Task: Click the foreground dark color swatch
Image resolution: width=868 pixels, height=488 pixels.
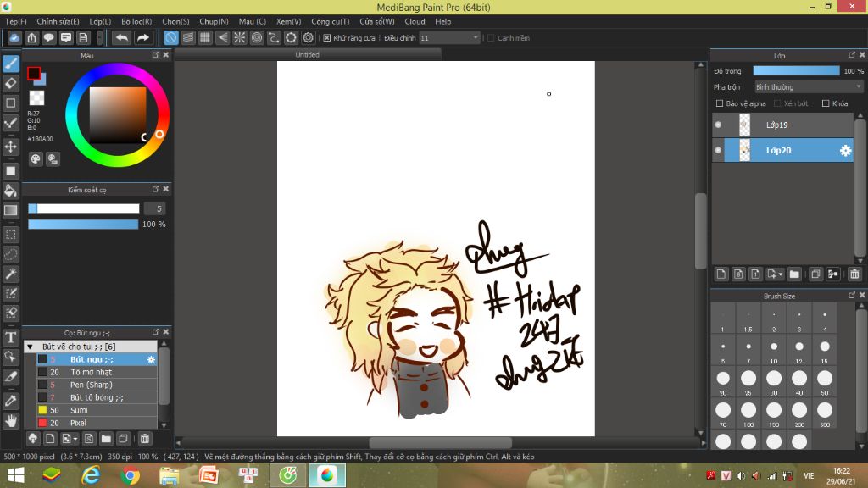Action: coord(34,73)
